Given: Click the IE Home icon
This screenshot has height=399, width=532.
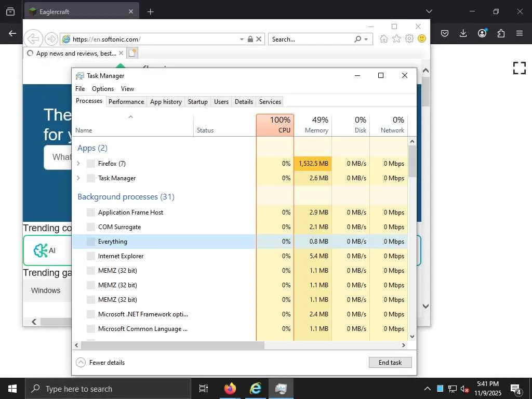Looking at the screenshot, I should tap(384, 39).
